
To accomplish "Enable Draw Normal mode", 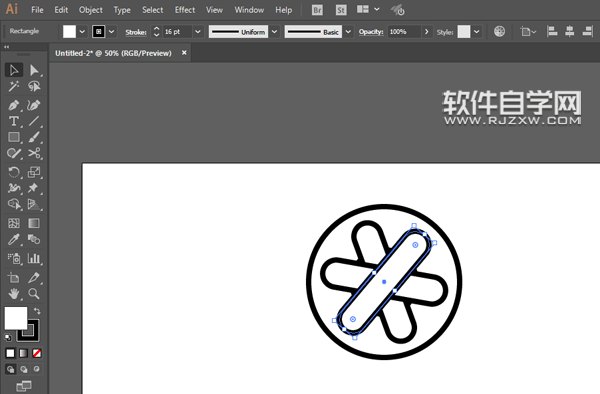I will [x=10, y=369].
